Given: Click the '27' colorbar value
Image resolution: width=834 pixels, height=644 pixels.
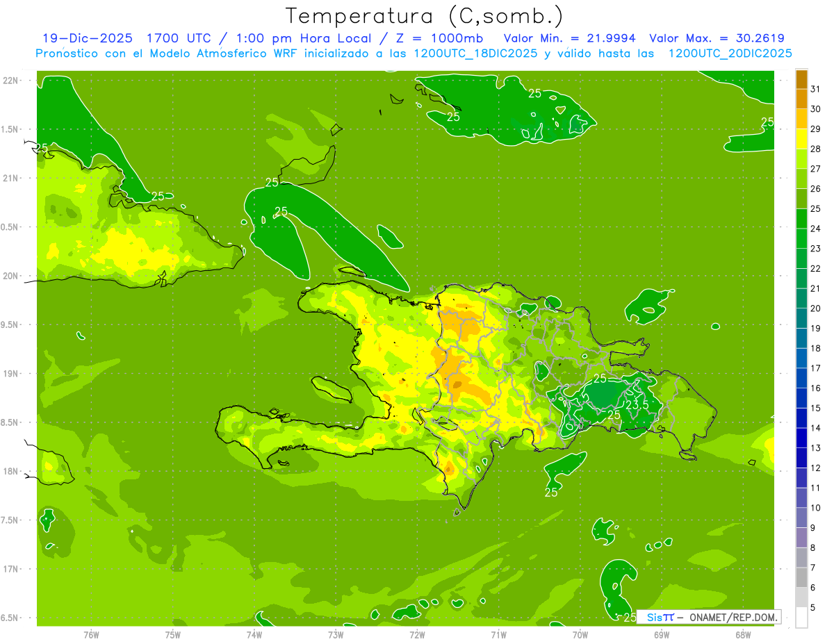Looking at the screenshot, I should coord(816,169).
